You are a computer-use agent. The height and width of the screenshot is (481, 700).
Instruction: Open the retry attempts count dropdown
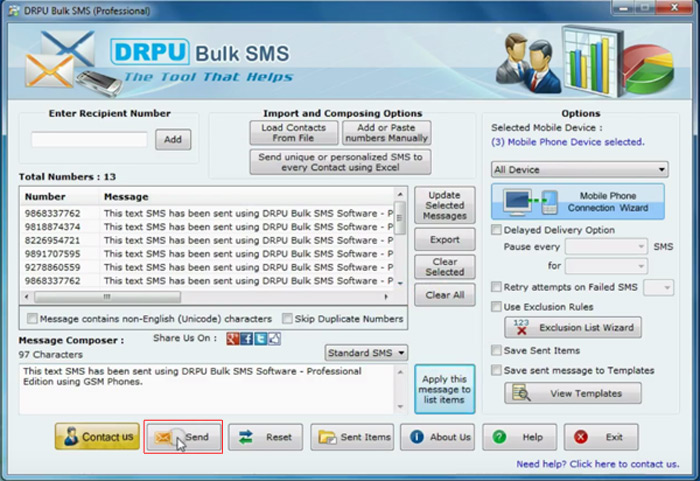(x=658, y=288)
